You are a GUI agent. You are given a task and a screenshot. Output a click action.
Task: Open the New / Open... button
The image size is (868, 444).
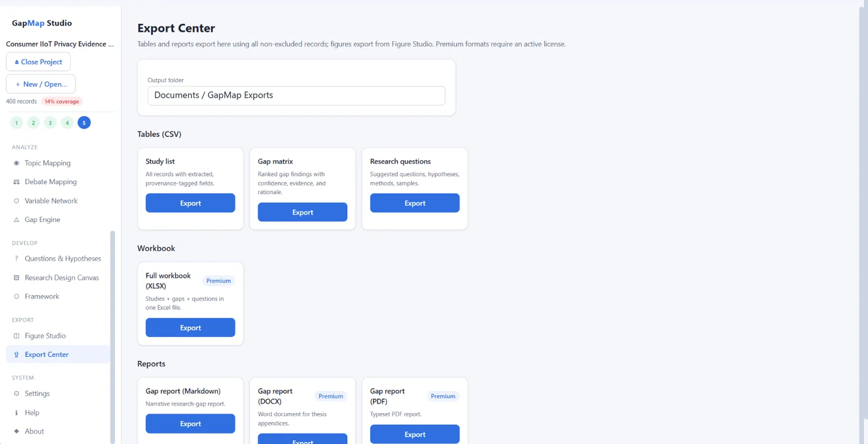pos(41,84)
